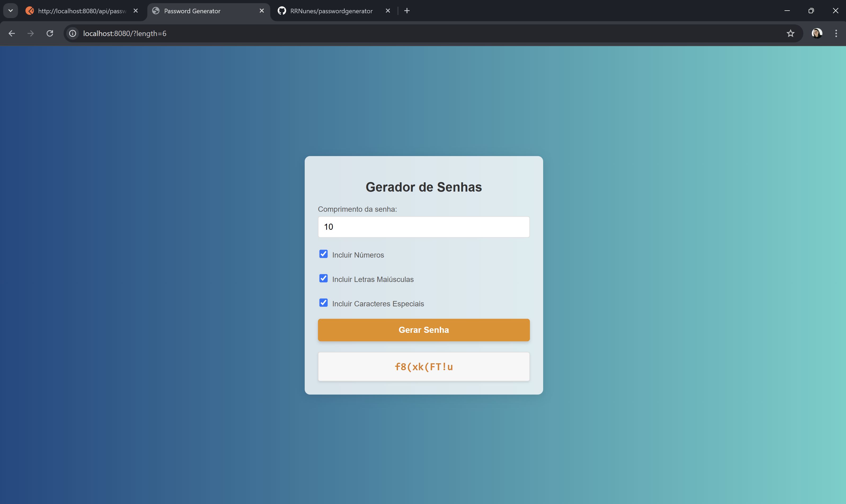Reload the page with refresh icon
Viewport: 846px width, 504px height.
click(50, 33)
